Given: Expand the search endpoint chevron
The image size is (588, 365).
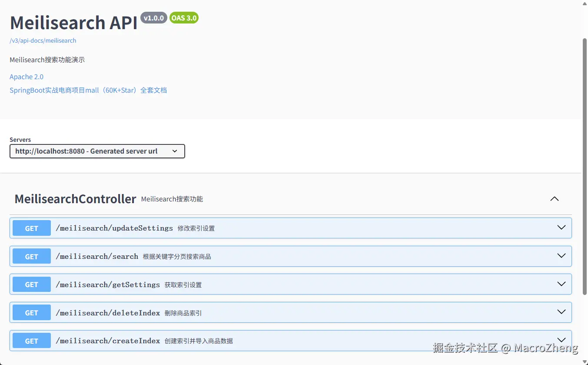Looking at the screenshot, I should click(x=561, y=256).
